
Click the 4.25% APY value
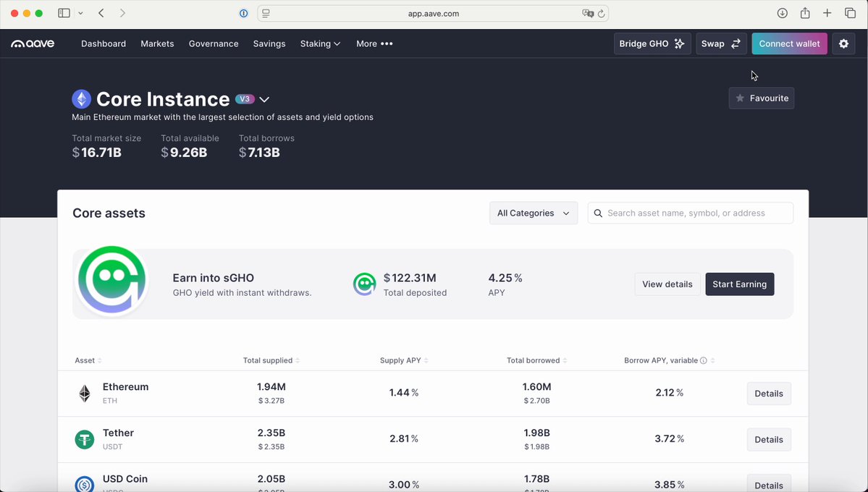505,278
